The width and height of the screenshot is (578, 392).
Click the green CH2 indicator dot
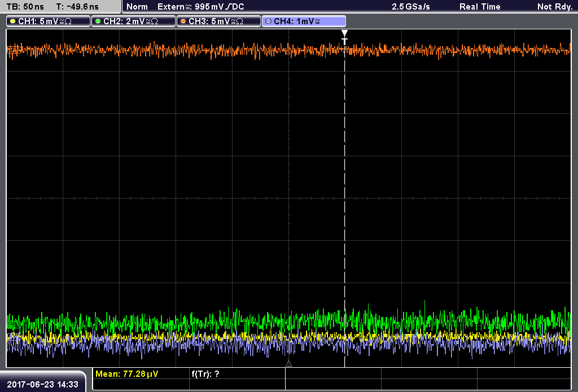pos(98,21)
